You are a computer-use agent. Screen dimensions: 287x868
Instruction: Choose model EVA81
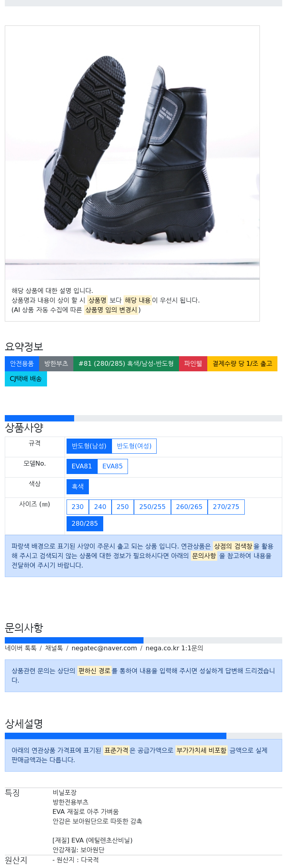pyautogui.click(x=82, y=466)
